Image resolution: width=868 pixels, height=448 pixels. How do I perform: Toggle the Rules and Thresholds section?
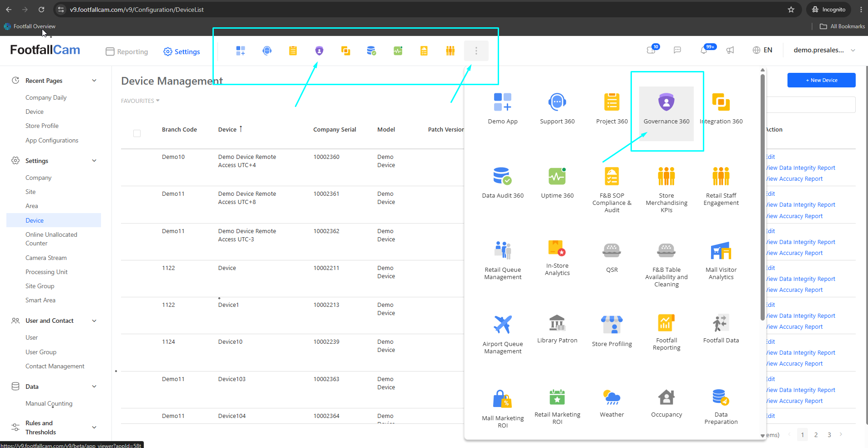94,428
